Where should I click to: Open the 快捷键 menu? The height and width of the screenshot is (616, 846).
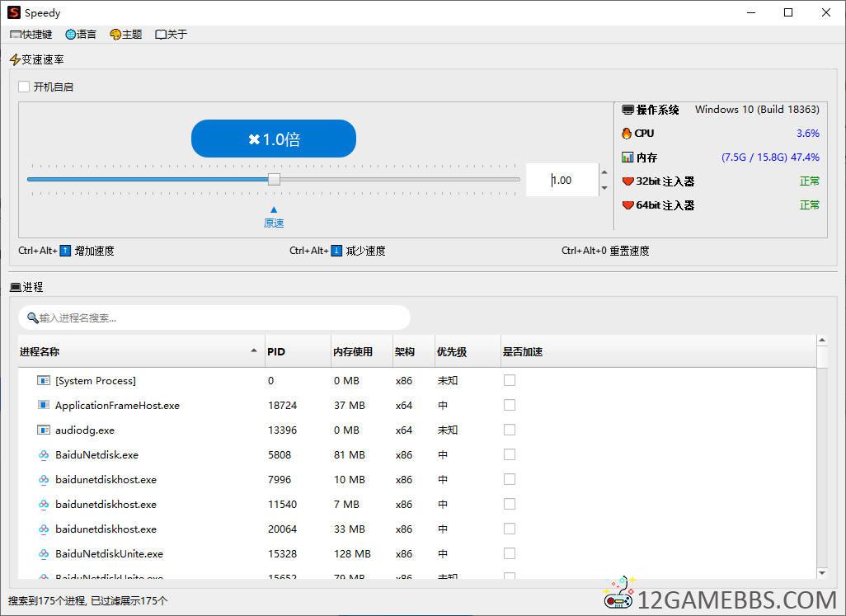click(31, 35)
